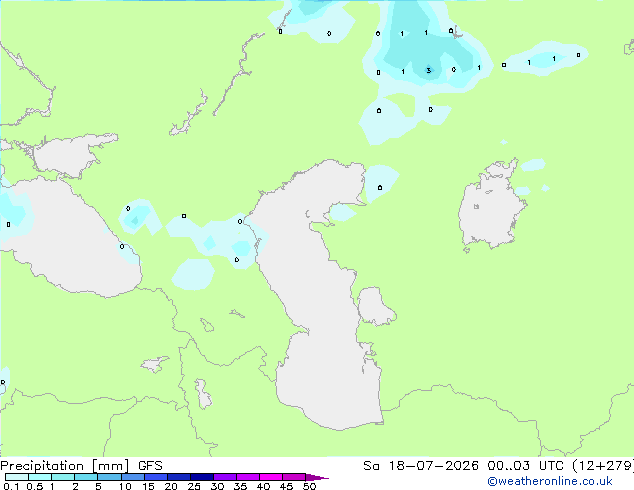The image size is (634, 490).
Task: Click the 0.5–1 mm legend swatch
Action: point(40,477)
